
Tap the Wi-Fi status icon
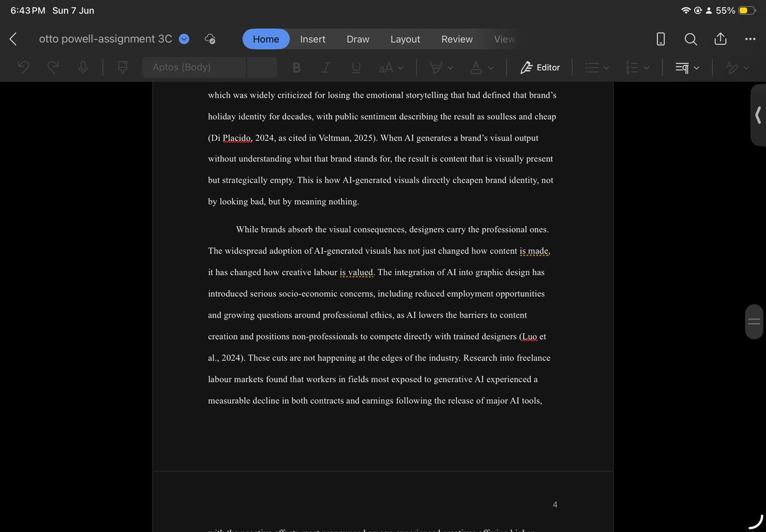[x=686, y=10]
